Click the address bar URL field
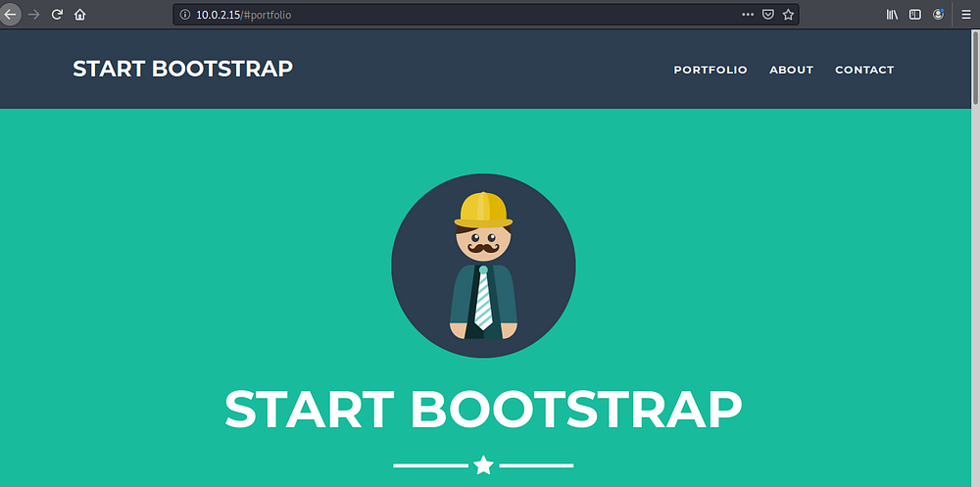 click(441, 15)
